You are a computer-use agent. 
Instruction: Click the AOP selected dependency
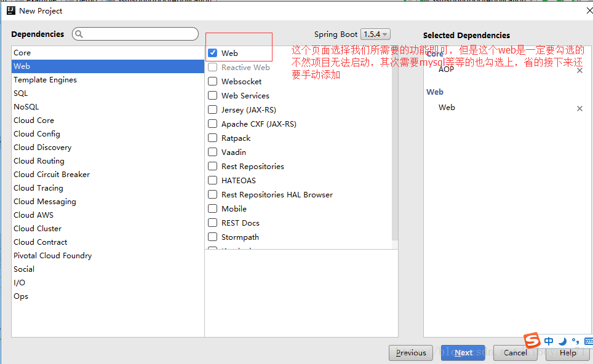tap(446, 69)
